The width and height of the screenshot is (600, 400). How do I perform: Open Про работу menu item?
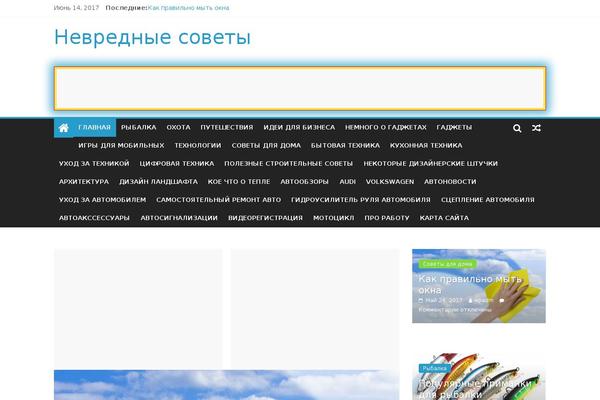[386, 218]
